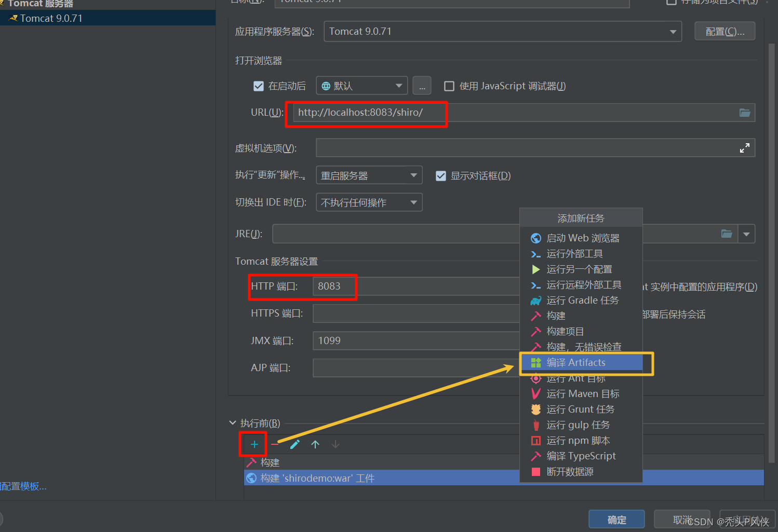Open the JRE dropdown arrow
The height and width of the screenshot is (532, 778).
click(746, 234)
